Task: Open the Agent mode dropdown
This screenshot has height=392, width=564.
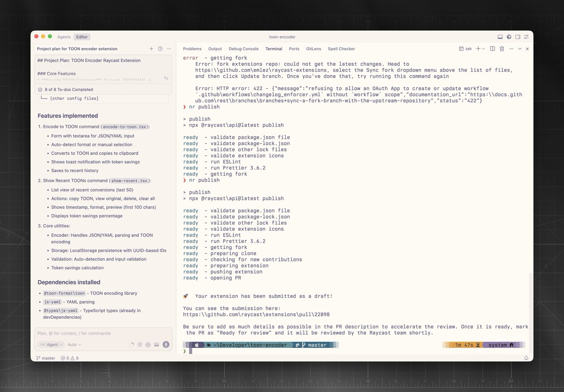Action: (x=51, y=345)
